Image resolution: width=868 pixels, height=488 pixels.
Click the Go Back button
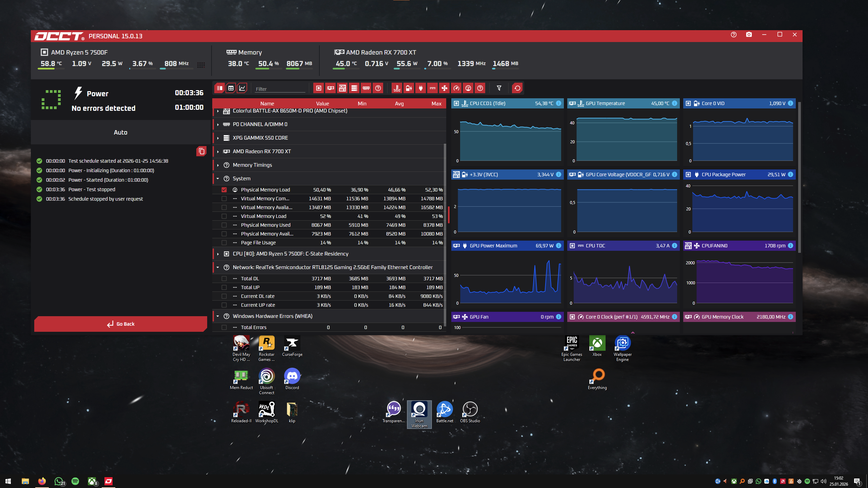[x=121, y=324]
